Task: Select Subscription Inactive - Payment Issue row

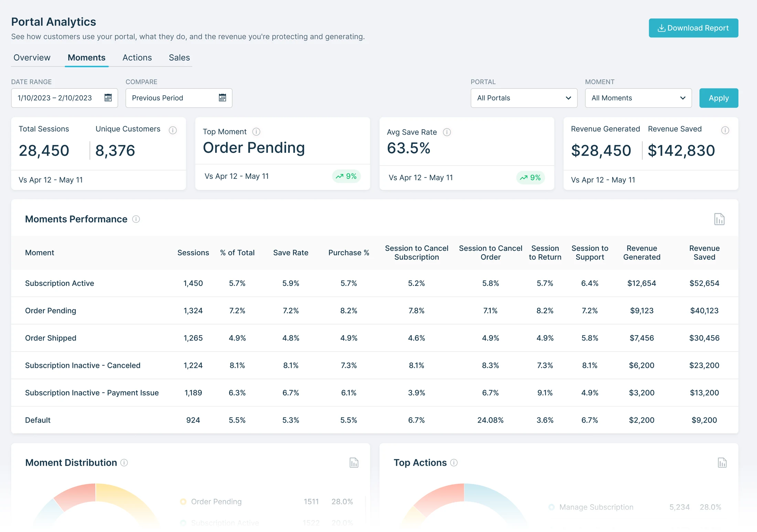Action: click(374, 393)
